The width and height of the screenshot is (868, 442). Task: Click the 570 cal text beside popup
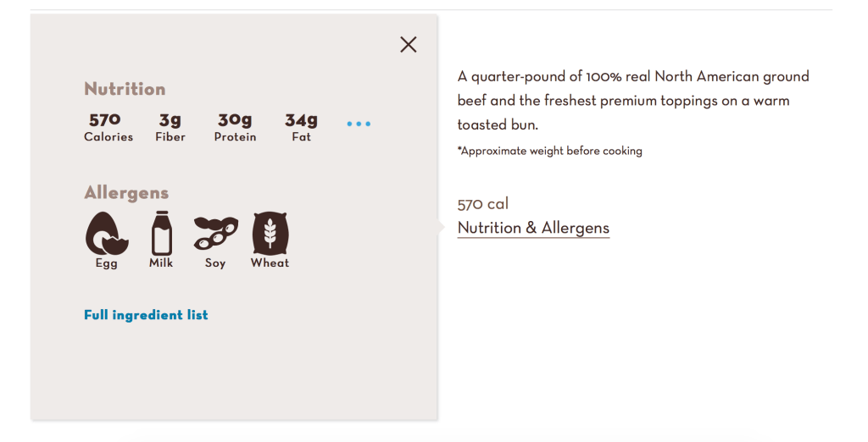[483, 204]
